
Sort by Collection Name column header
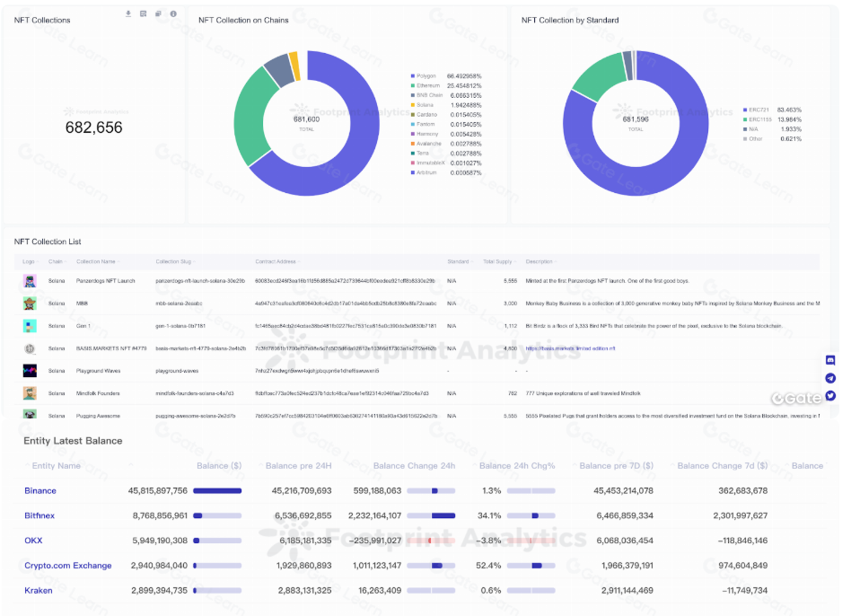coord(97,262)
